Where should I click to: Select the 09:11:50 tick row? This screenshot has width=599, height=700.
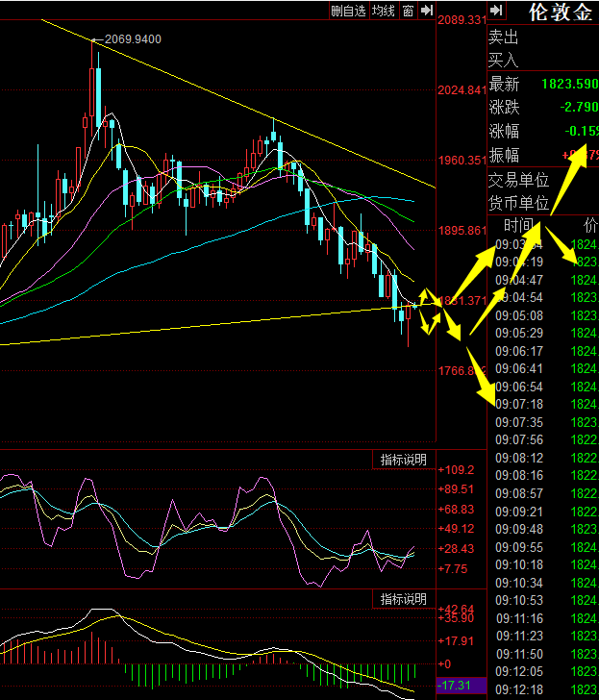(547, 655)
